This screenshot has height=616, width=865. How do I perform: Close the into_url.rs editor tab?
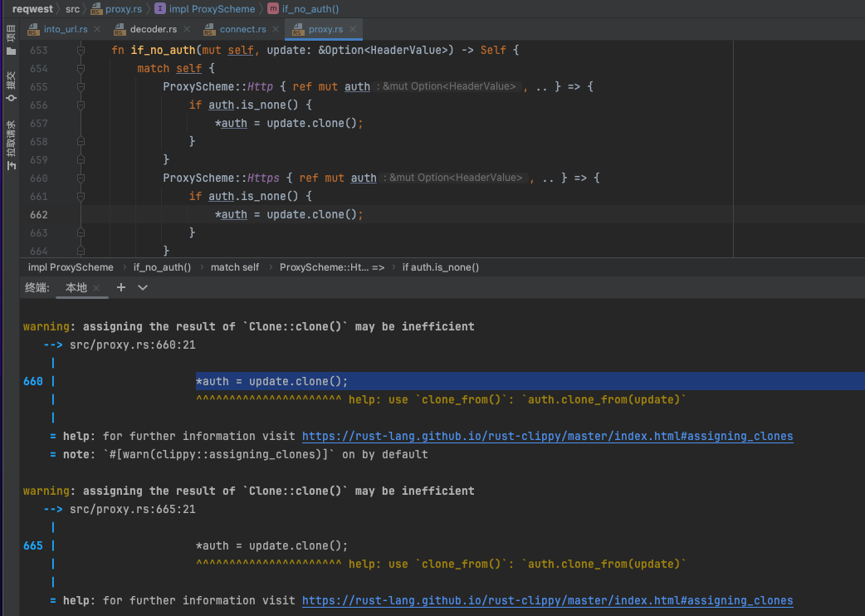(96, 29)
